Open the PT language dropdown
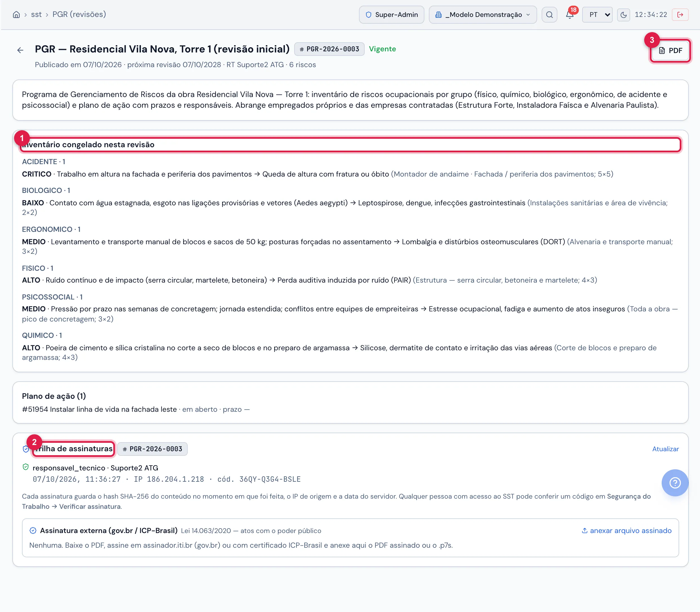 (x=597, y=15)
